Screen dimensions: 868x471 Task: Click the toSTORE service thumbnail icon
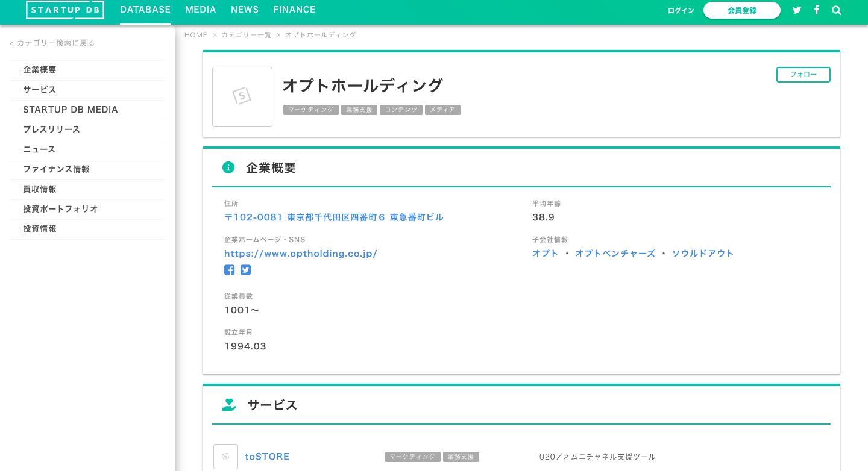pyautogui.click(x=225, y=457)
